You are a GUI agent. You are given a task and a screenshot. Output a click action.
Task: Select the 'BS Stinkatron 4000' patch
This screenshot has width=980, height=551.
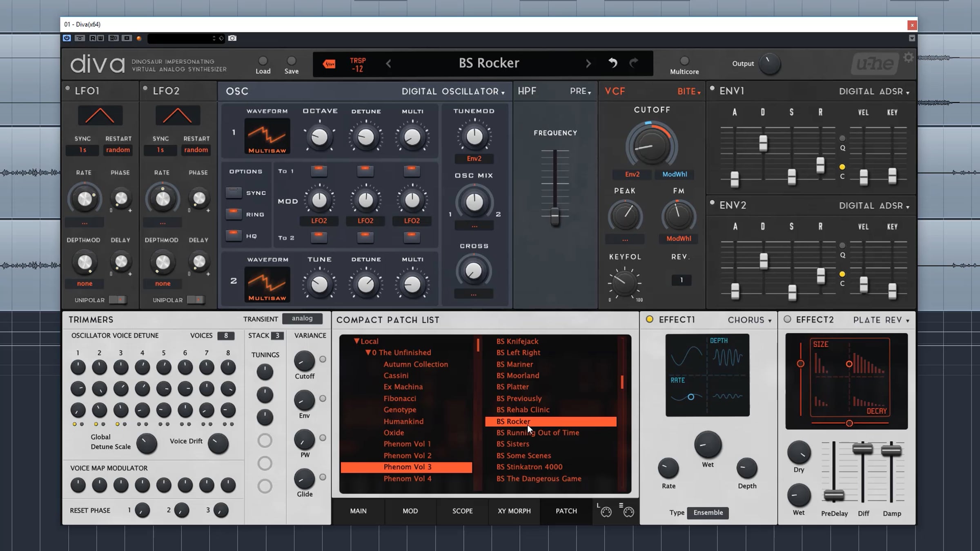pyautogui.click(x=529, y=467)
